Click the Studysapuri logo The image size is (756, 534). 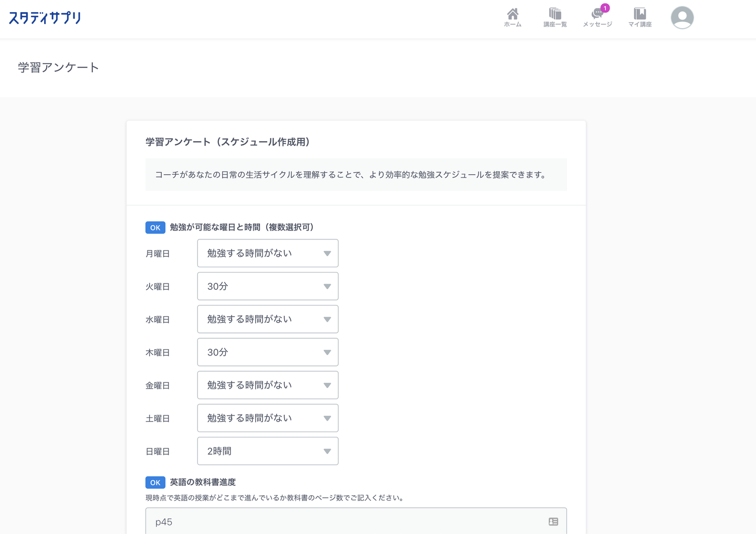pyautogui.click(x=45, y=18)
